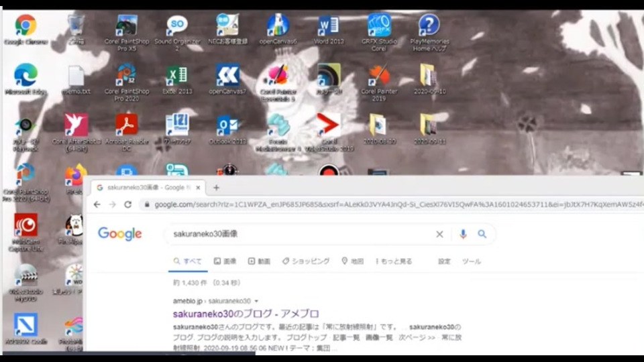Click the site lock icon in address bar
This screenshot has height=362, width=644.
click(x=147, y=204)
